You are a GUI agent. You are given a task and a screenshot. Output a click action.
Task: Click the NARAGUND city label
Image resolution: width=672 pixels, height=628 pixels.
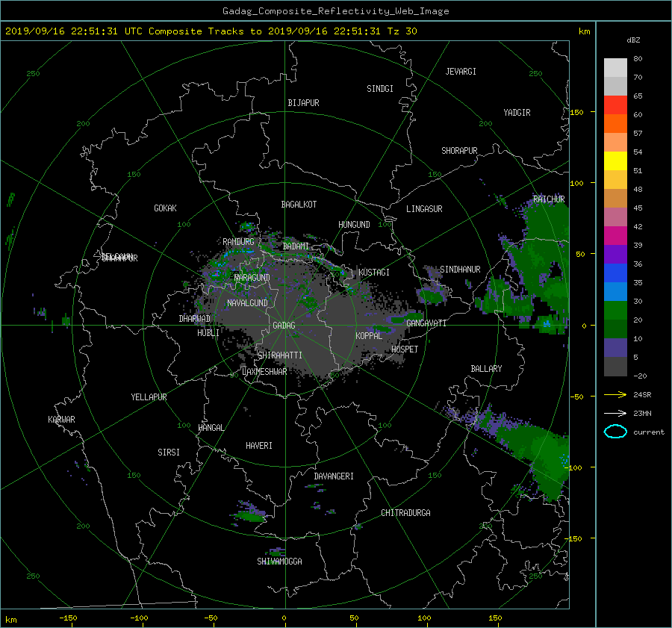tap(252, 278)
